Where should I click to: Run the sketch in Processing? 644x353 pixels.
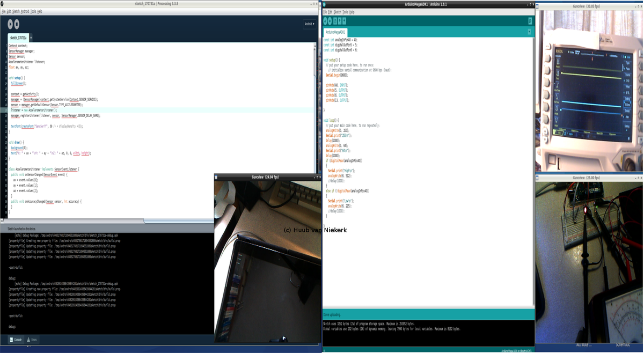[x=10, y=24]
